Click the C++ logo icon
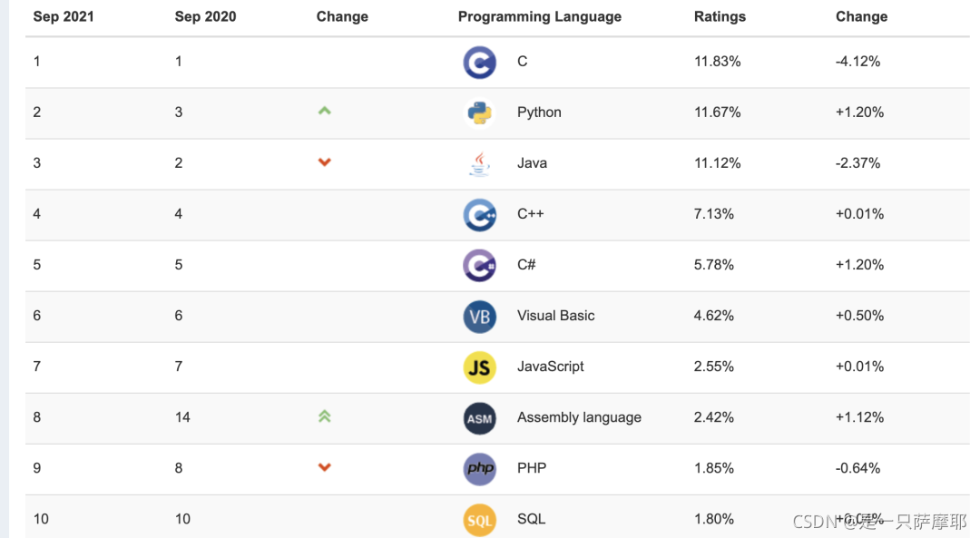 [x=479, y=215]
